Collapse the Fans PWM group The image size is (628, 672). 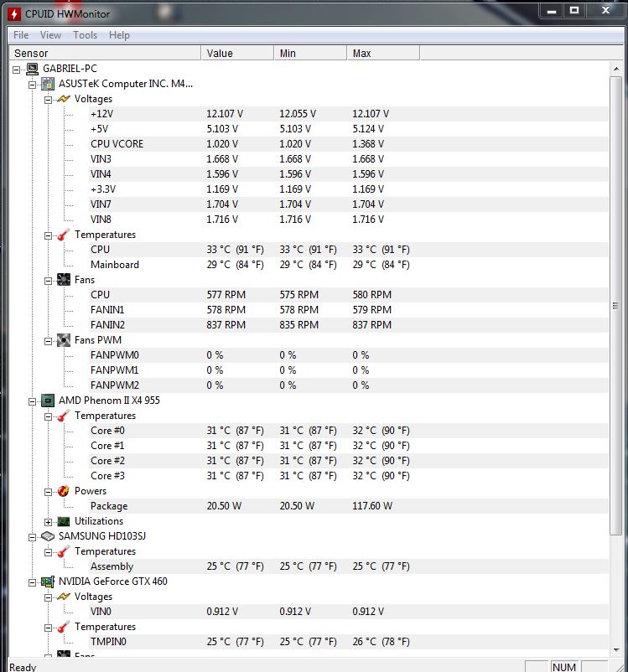[x=48, y=341]
